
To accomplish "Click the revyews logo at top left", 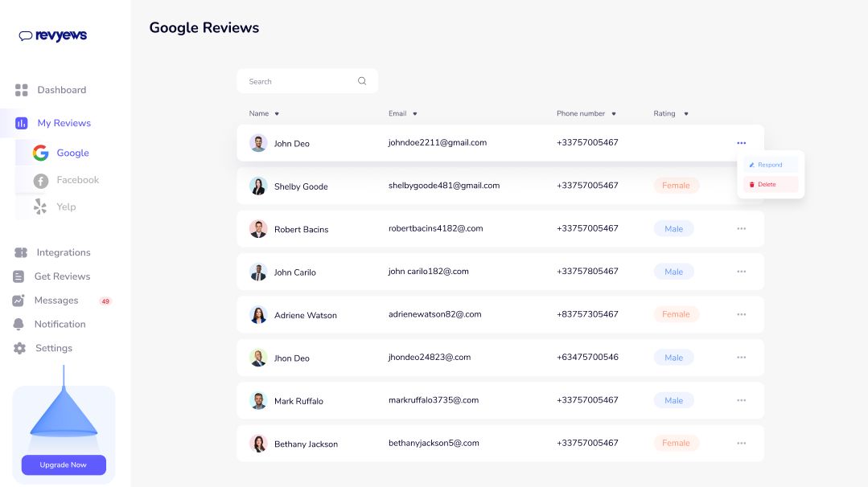I will coord(54,35).
